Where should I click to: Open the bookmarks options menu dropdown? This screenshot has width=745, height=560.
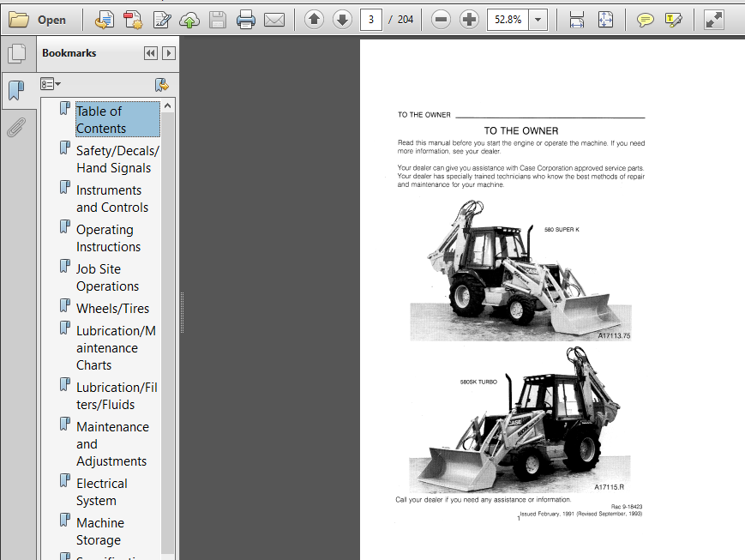pyautogui.click(x=51, y=85)
